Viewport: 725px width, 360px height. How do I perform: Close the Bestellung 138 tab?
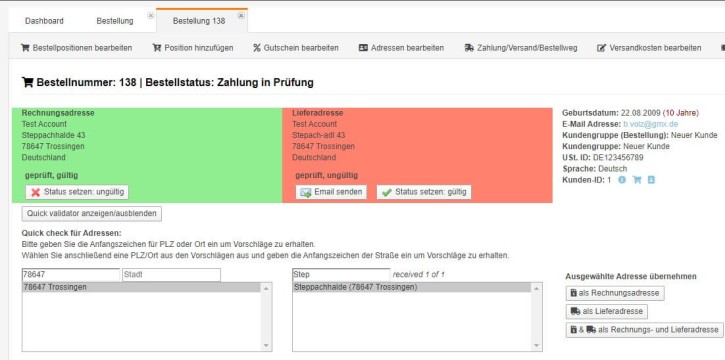pos(241,15)
